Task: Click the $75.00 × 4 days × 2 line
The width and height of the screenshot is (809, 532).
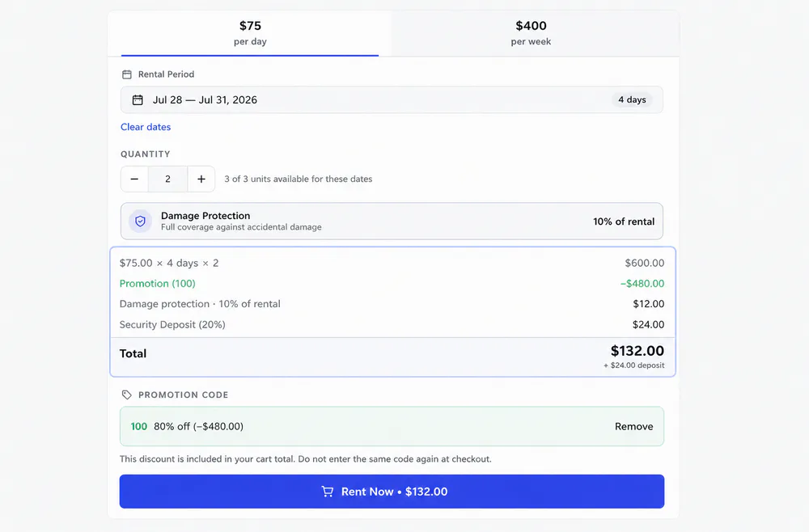Action: (x=169, y=263)
